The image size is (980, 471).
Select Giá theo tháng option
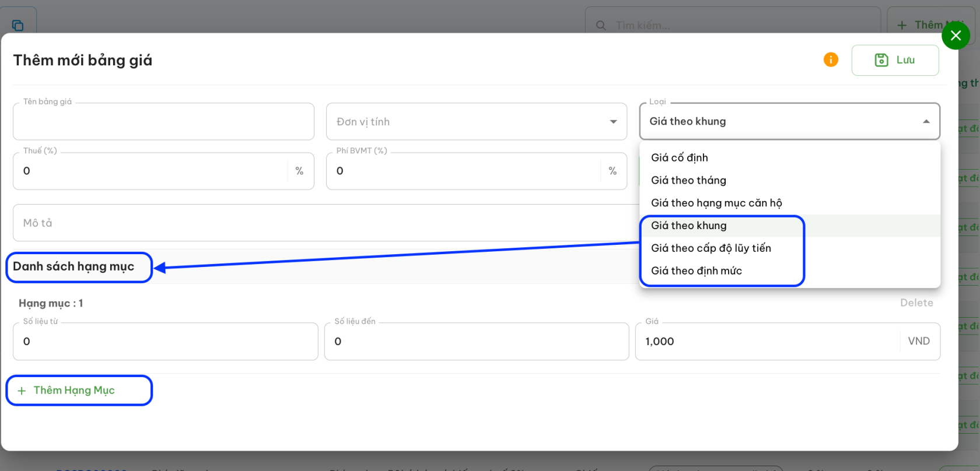[790, 180]
